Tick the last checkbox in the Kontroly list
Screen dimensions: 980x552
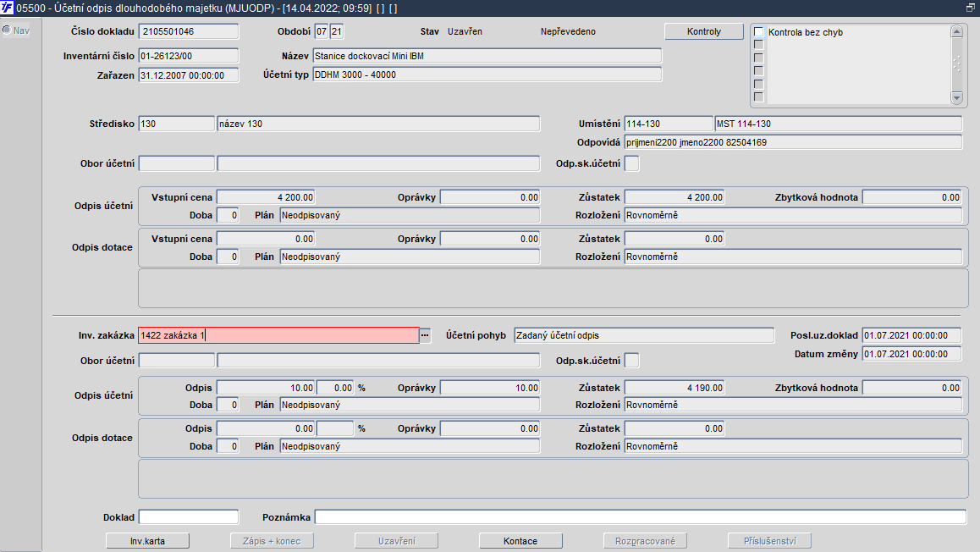[x=759, y=97]
